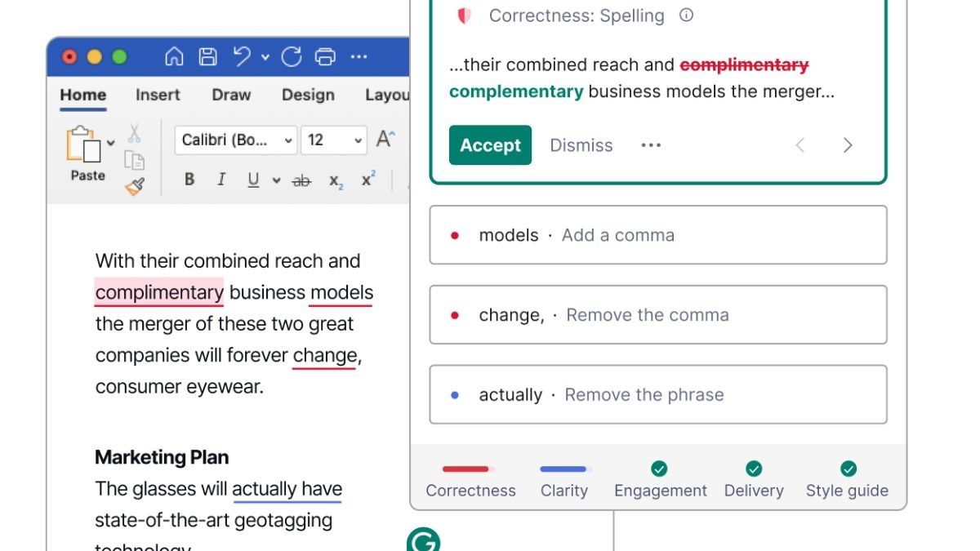Click the Redo circular arrow icon
This screenshot has width=980, height=551.
coord(292,56)
